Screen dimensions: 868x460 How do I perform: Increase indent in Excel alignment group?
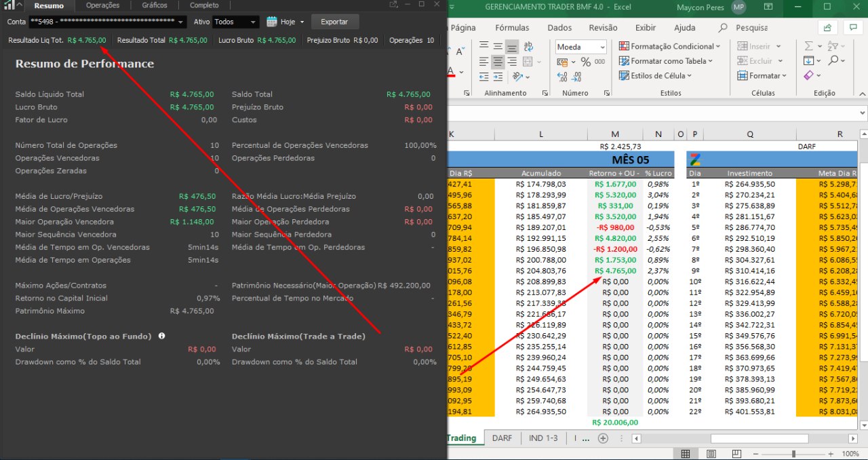[x=498, y=76]
